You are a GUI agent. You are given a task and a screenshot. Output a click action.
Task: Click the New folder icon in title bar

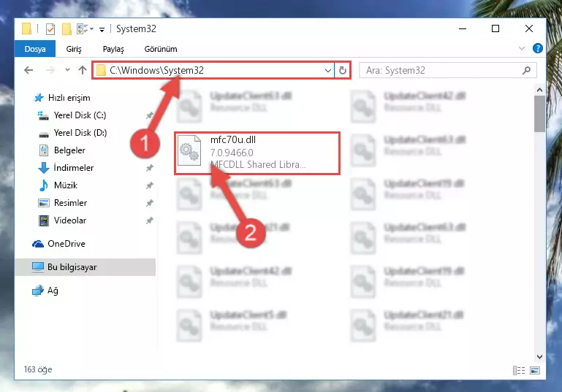pos(67,29)
